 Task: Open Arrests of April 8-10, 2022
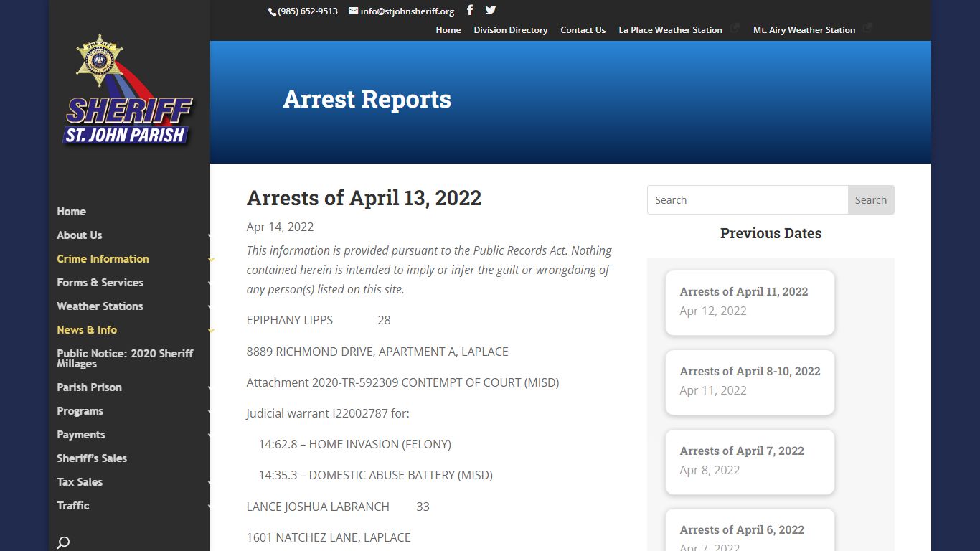pyautogui.click(x=750, y=372)
